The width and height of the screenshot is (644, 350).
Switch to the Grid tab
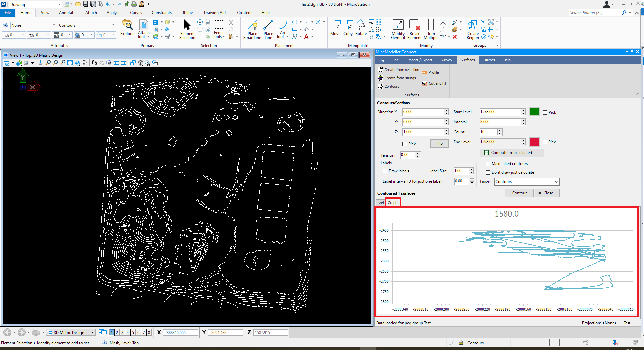tap(380, 203)
